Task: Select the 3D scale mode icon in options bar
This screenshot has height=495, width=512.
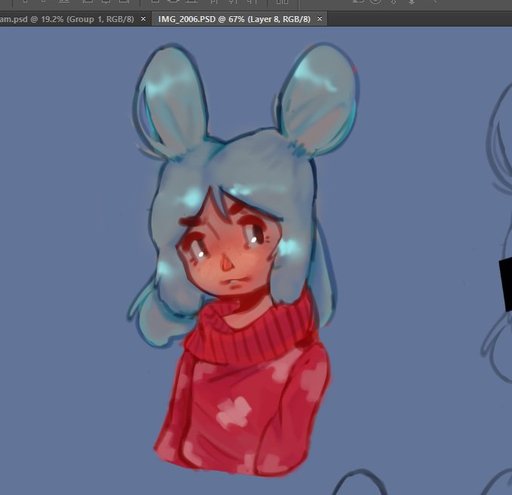Action: tap(434, 1)
